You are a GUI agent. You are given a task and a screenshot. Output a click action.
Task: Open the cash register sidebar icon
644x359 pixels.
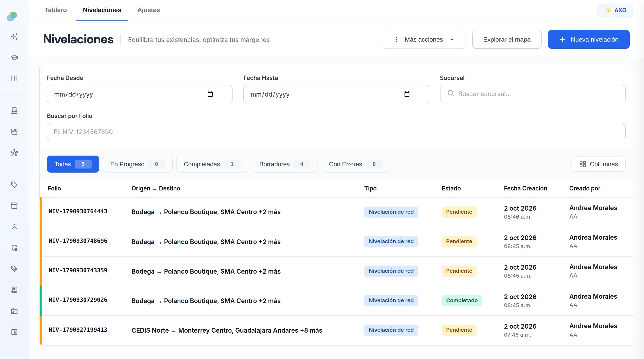point(14,110)
